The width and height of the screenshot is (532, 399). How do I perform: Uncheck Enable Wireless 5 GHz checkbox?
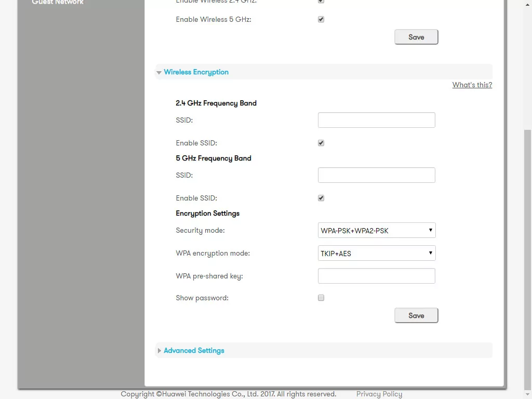(321, 20)
